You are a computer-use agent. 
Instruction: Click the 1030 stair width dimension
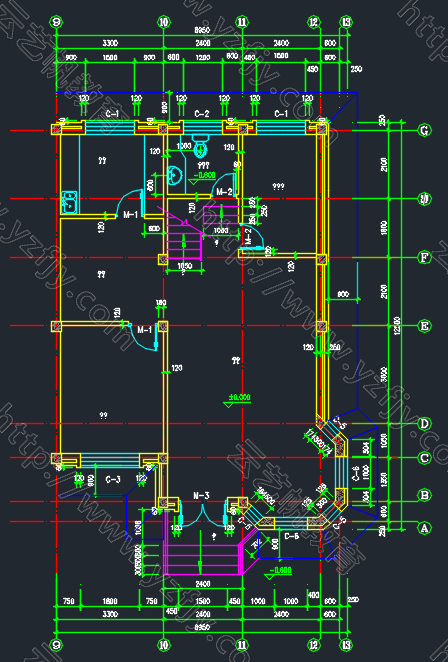click(x=185, y=266)
